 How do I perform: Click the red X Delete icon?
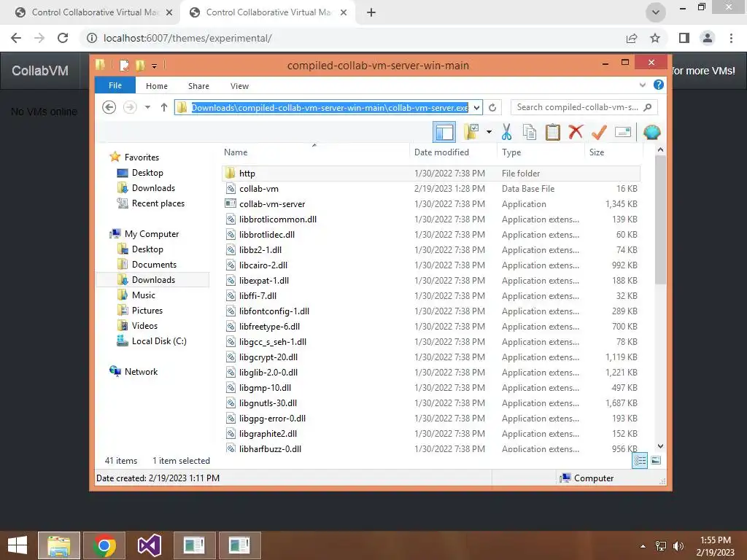tap(576, 131)
